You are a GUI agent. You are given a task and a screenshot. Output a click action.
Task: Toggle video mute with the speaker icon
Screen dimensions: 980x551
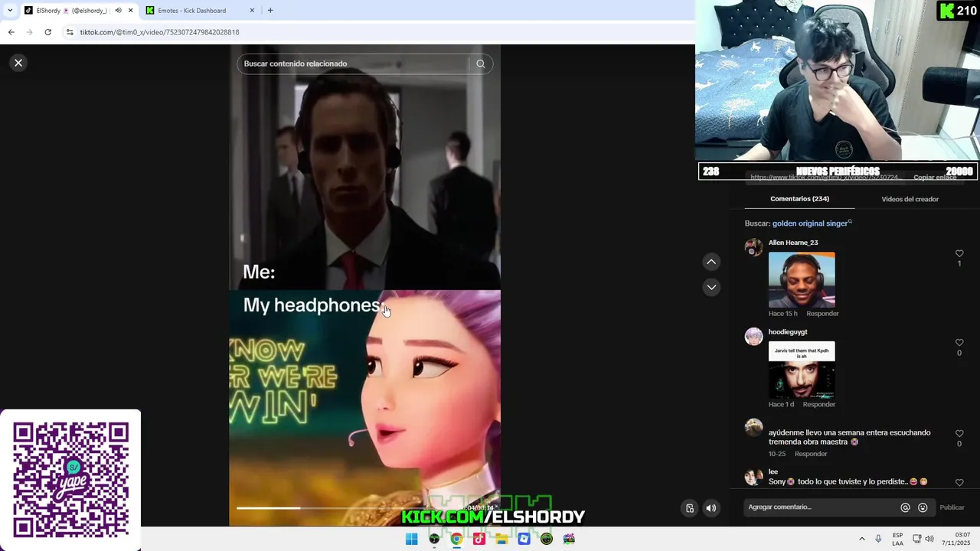711,508
